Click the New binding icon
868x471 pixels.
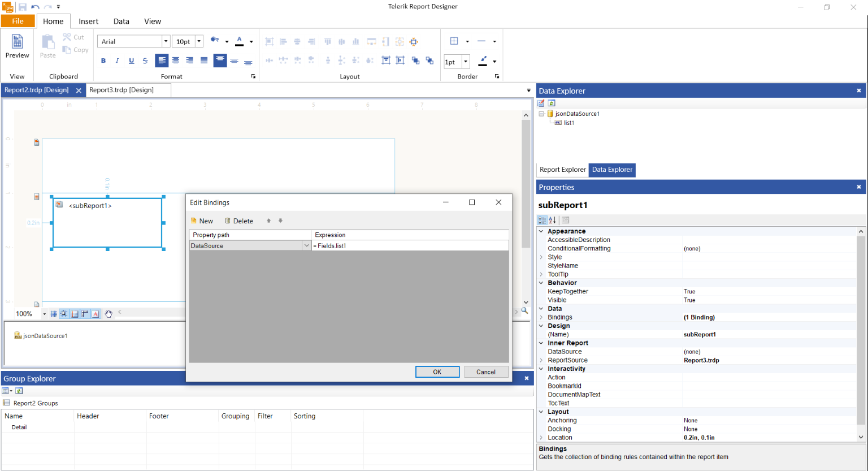(x=194, y=221)
